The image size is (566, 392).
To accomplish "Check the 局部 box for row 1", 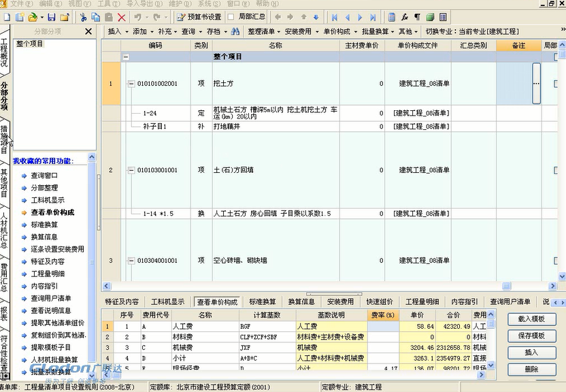I will [x=556, y=84].
